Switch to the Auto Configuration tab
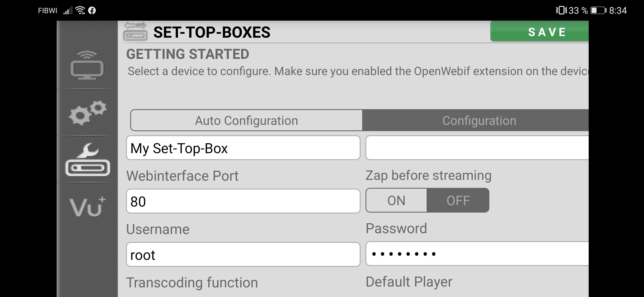 coord(246,120)
